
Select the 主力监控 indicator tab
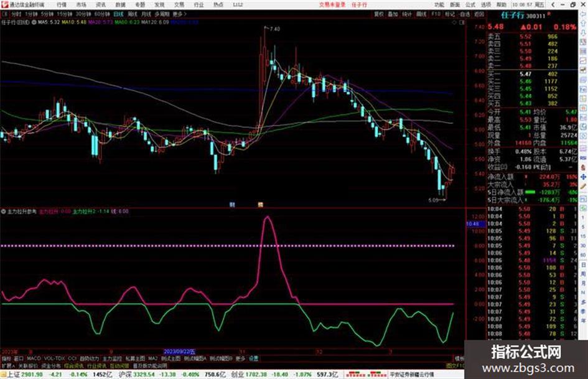112,358
